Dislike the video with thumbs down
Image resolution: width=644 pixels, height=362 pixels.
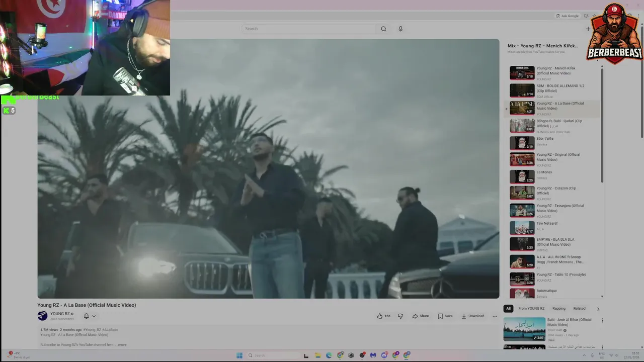(400, 316)
